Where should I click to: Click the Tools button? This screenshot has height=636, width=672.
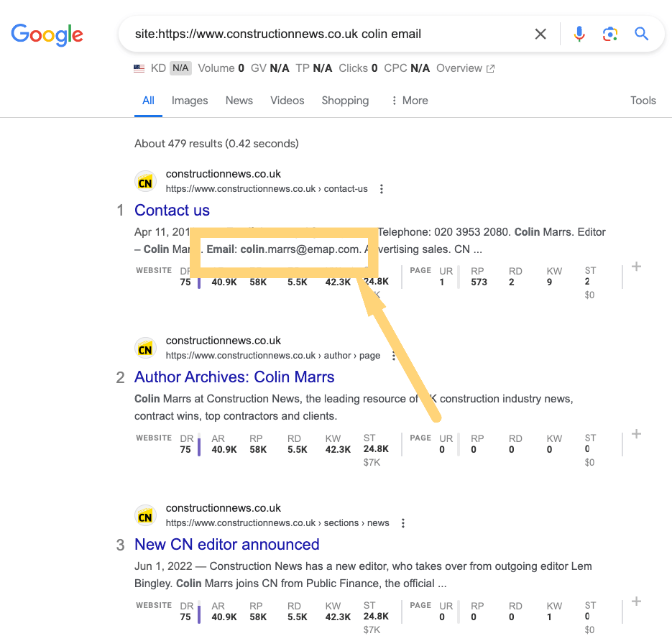click(x=643, y=101)
